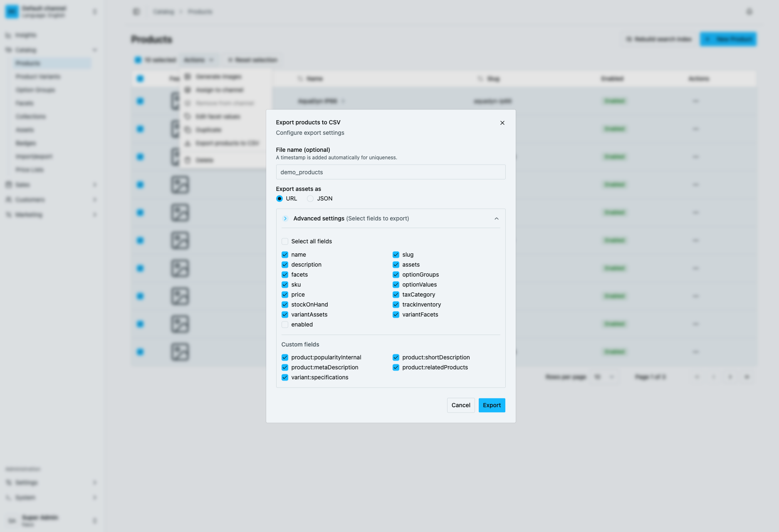779x532 pixels.
Task: Uncheck the variantAssets field checkbox
Action: (285, 314)
